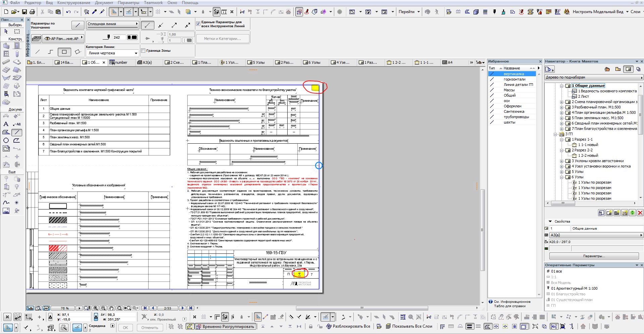Select the Text tool in toolbox

coord(6,124)
